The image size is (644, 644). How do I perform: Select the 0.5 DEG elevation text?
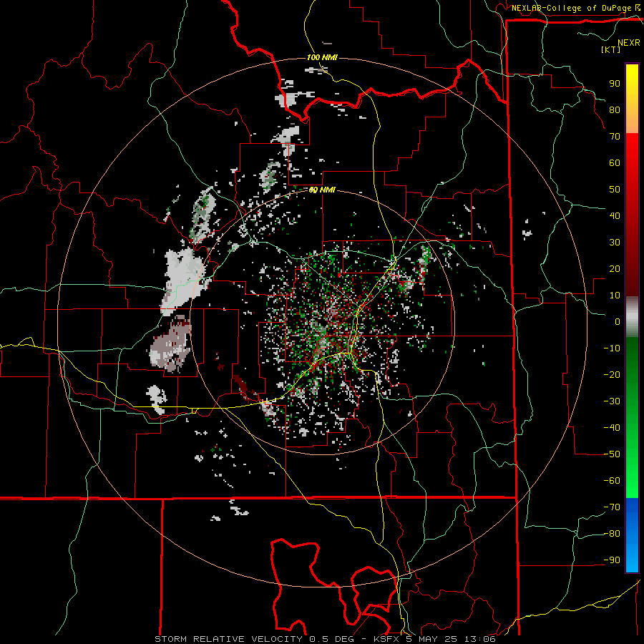point(336,639)
